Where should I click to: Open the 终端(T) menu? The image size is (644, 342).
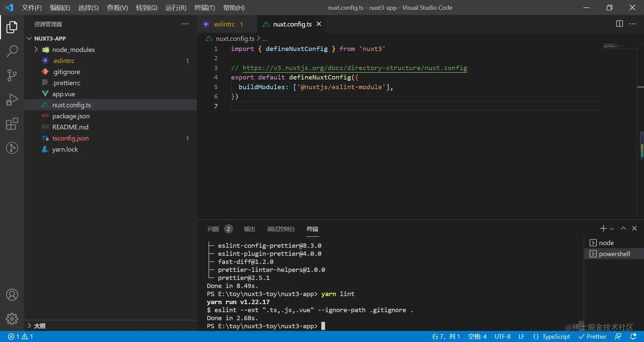[204, 8]
